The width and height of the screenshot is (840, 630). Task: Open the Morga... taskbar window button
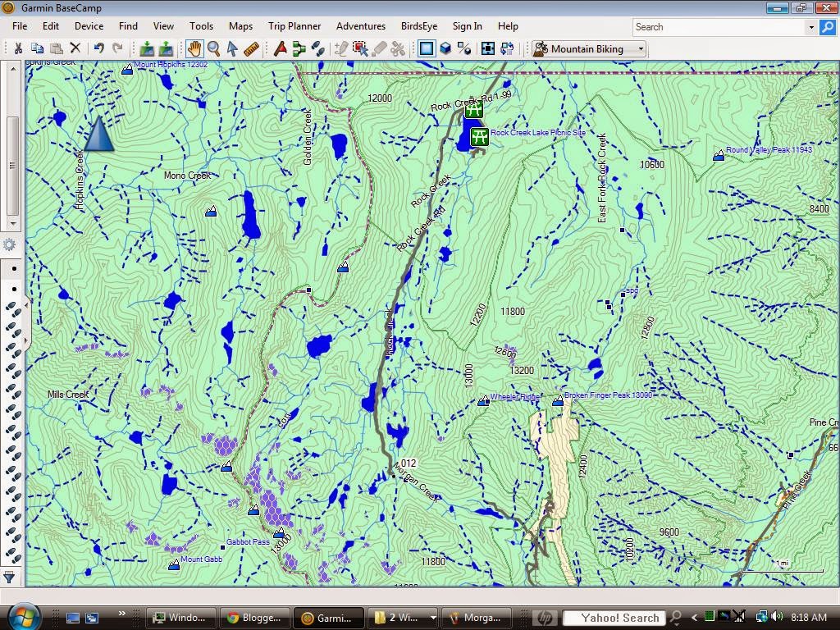click(477, 618)
